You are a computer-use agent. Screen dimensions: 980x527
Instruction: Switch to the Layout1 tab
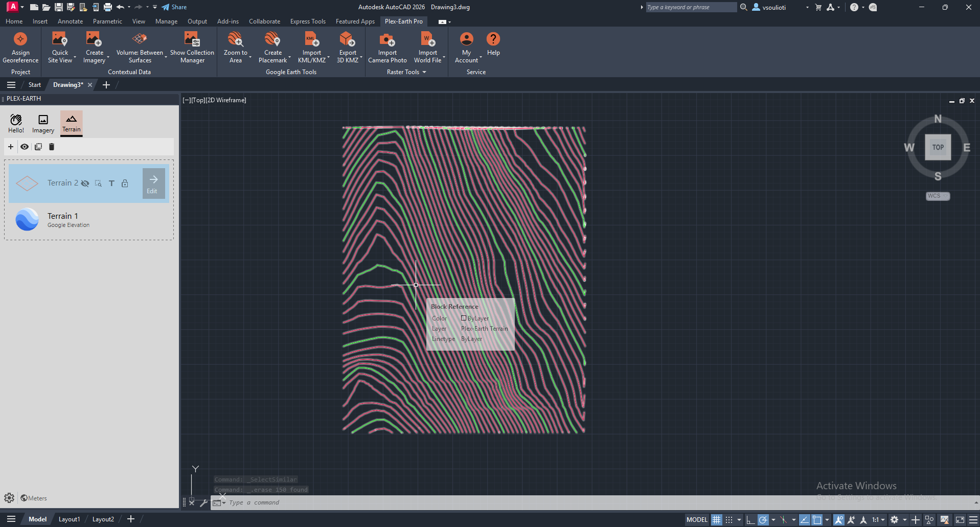pos(69,519)
